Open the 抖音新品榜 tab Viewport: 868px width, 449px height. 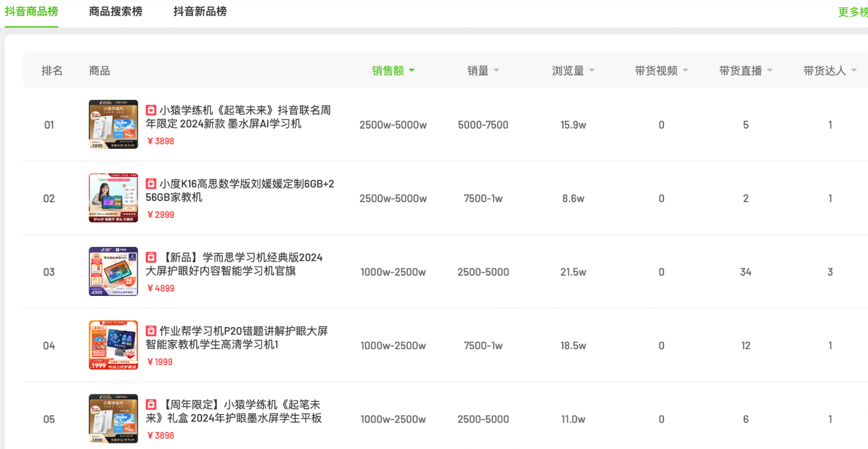point(200,12)
